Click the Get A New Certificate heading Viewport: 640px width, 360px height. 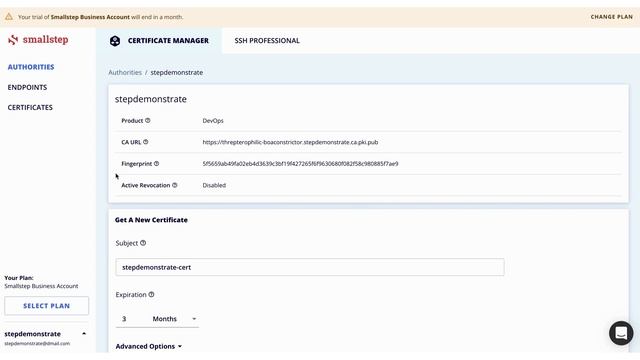(x=151, y=220)
